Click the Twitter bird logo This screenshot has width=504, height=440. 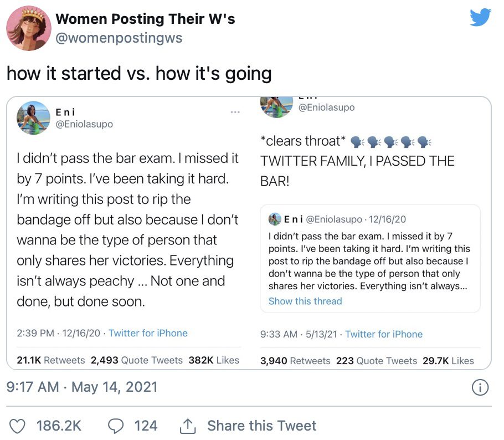coord(480,17)
